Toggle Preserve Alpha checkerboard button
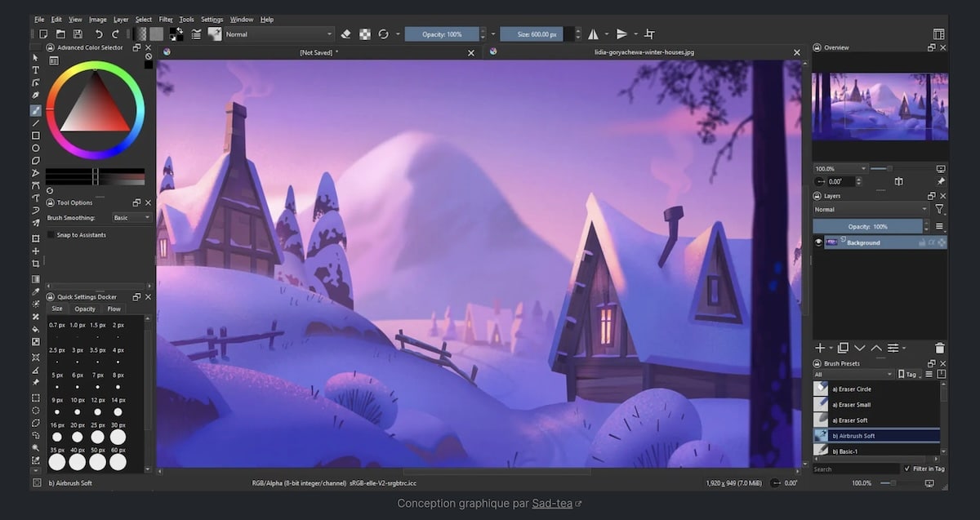The width and height of the screenshot is (980, 520). 365,34
